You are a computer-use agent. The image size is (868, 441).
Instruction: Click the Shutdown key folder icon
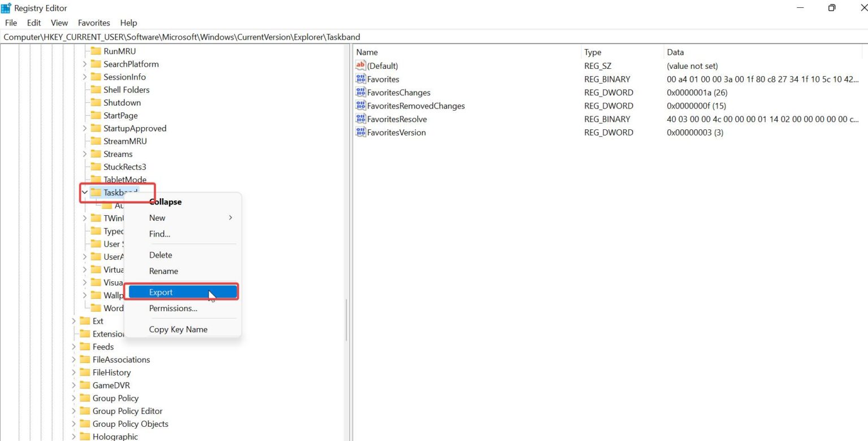(x=96, y=102)
